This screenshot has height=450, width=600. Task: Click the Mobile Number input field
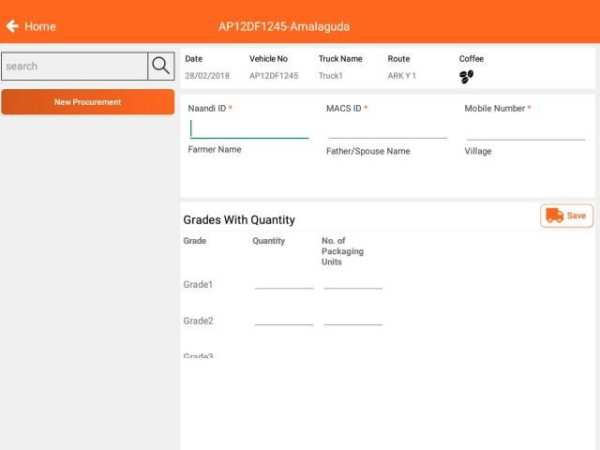(526, 130)
